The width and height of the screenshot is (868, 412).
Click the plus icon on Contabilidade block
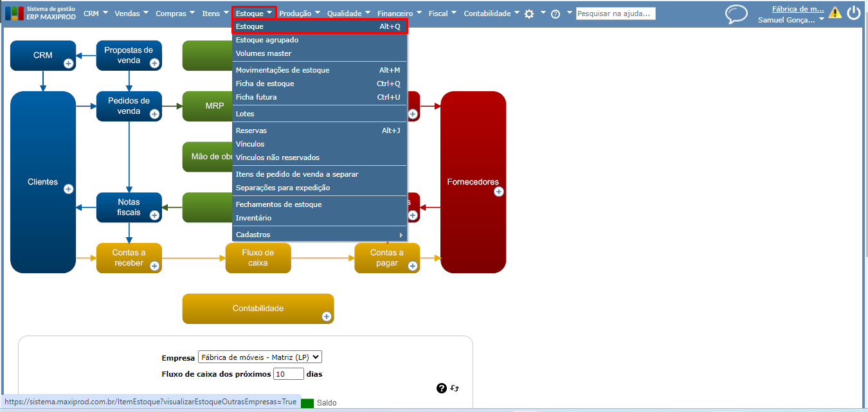click(327, 316)
